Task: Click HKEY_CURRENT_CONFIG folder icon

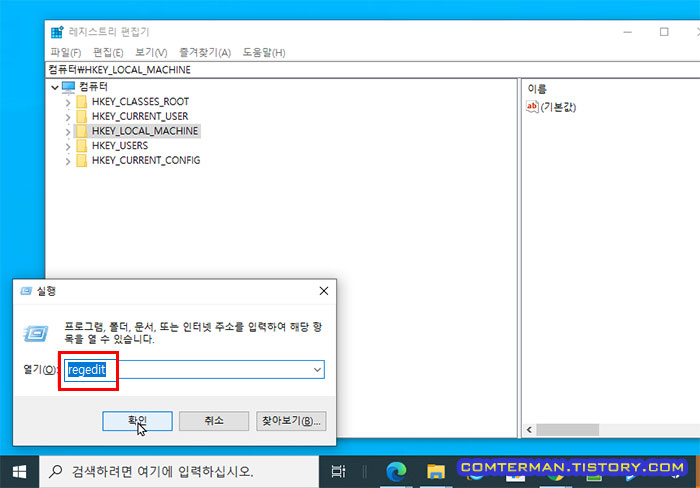Action: click(x=81, y=161)
